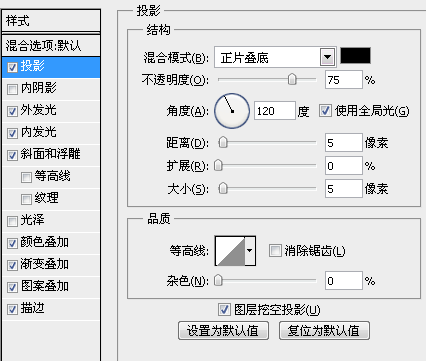Enable the 等高线 sub-option checkbox

tap(26, 177)
